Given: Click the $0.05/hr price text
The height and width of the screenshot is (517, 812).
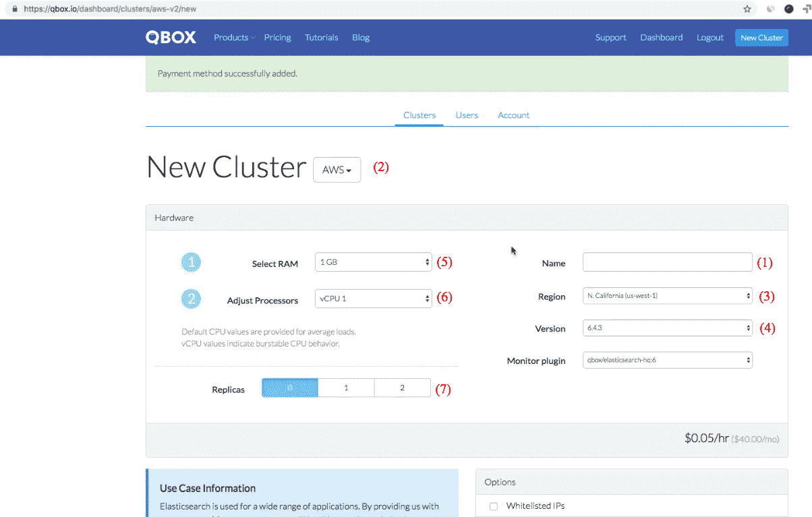Looking at the screenshot, I should (707, 438).
